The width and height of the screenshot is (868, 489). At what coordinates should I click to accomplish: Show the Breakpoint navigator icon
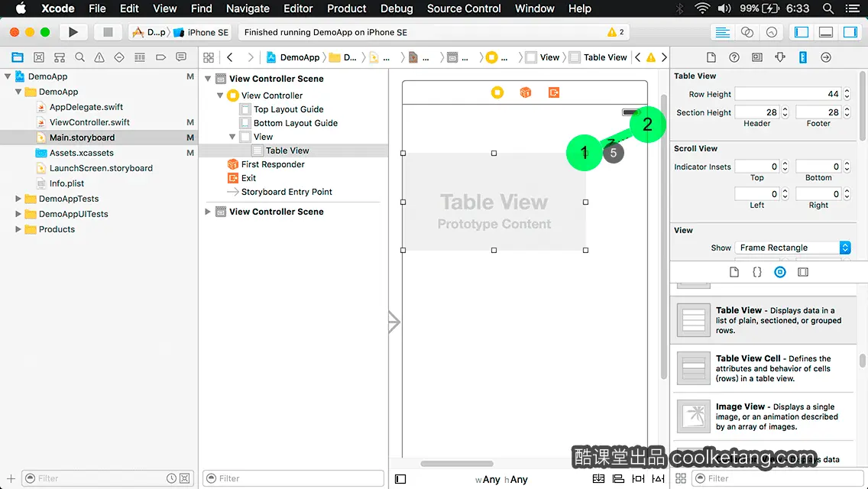(x=160, y=57)
